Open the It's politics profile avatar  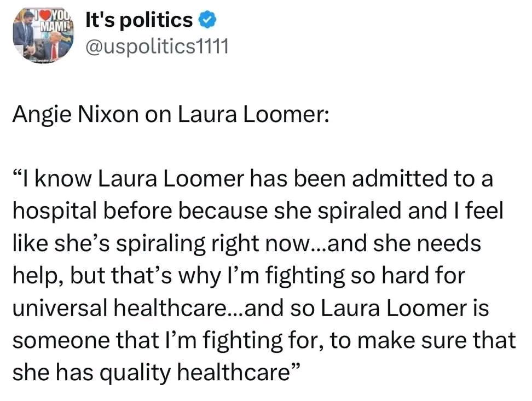pyautogui.click(x=43, y=35)
